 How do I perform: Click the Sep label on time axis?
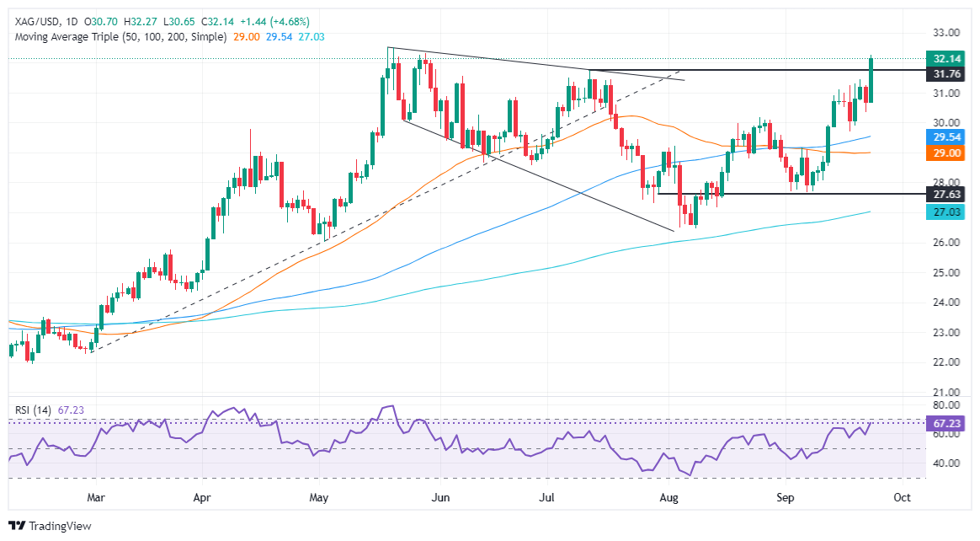[785, 498]
